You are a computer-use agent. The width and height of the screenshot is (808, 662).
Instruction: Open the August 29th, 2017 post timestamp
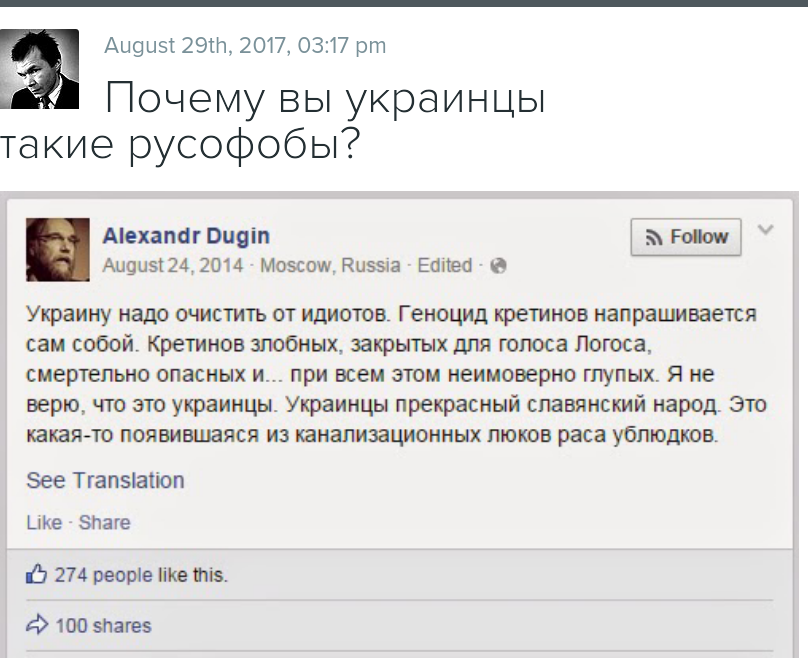point(245,45)
